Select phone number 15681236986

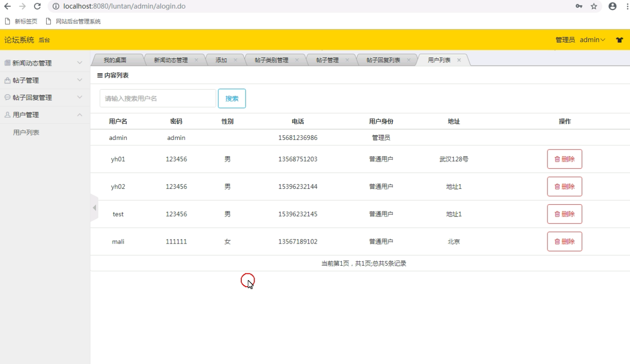pyautogui.click(x=298, y=138)
